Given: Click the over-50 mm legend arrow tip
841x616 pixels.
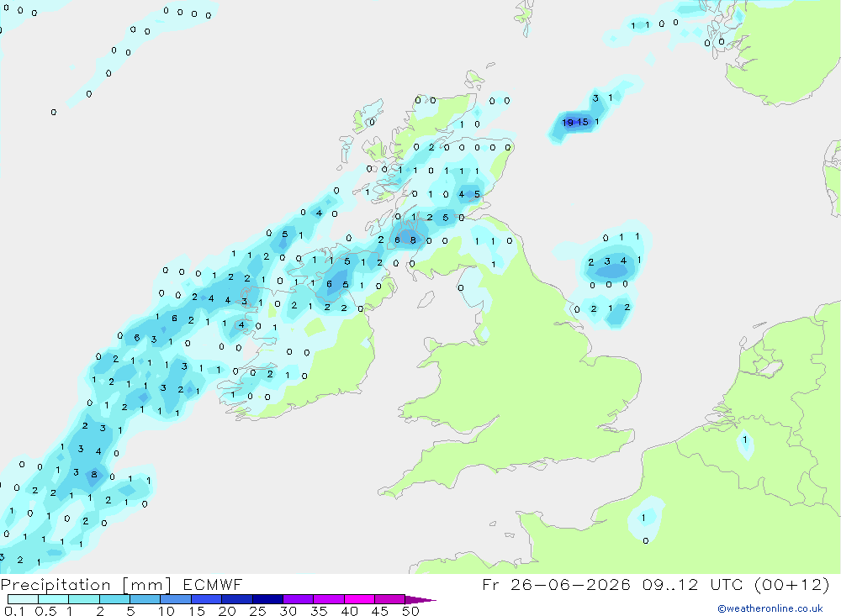Looking at the screenshot, I should point(420,600).
